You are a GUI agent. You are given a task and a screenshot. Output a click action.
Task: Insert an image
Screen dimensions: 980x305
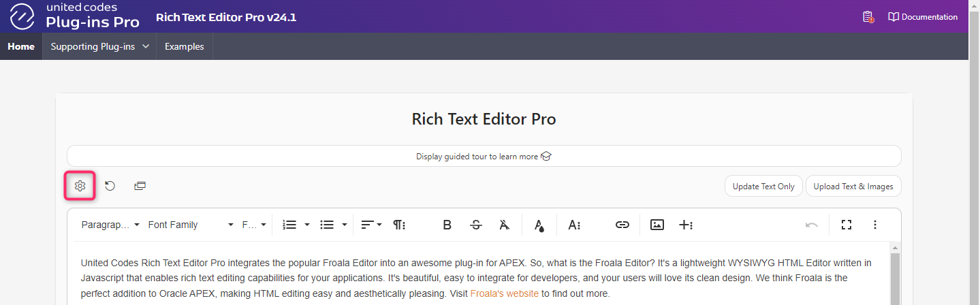click(x=657, y=225)
